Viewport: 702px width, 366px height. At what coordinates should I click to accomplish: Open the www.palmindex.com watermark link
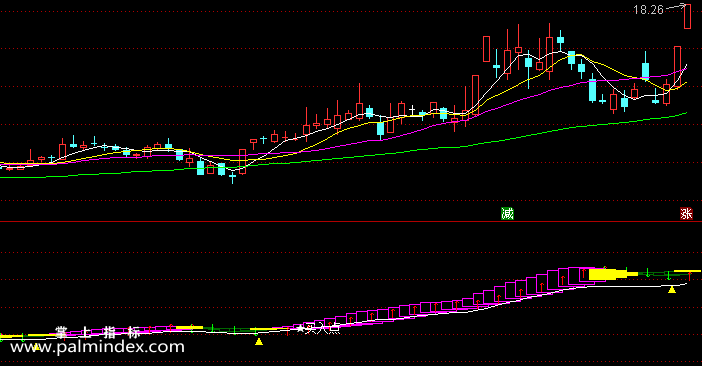(97, 347)
